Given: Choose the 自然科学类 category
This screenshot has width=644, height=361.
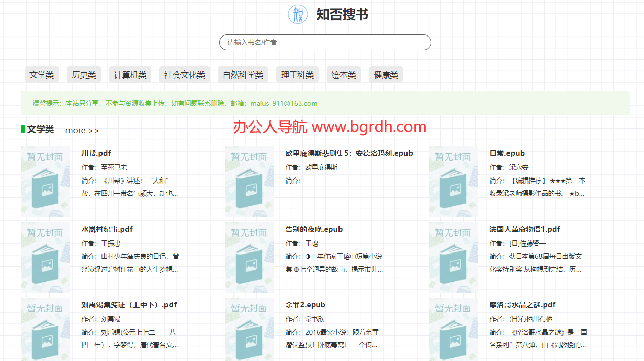Looking at the screenshot, I should [x=243, y=75].
